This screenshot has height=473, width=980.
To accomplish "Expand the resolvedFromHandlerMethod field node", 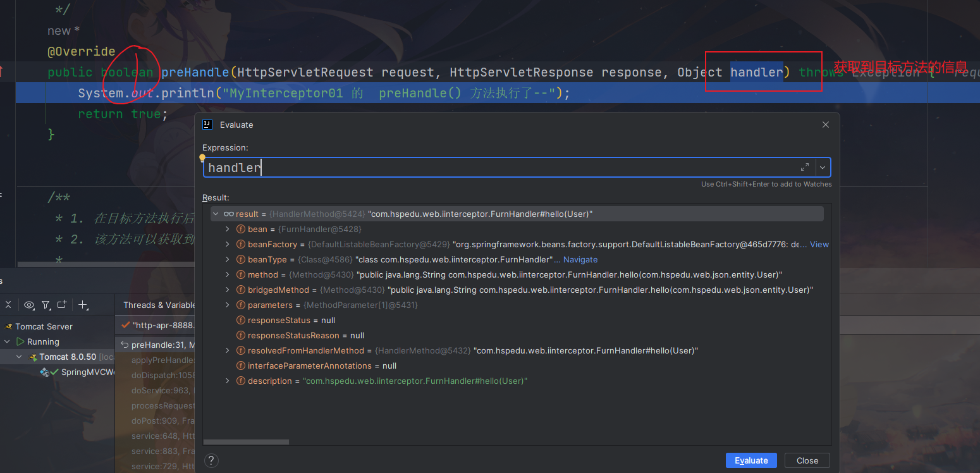I will 228,350.
